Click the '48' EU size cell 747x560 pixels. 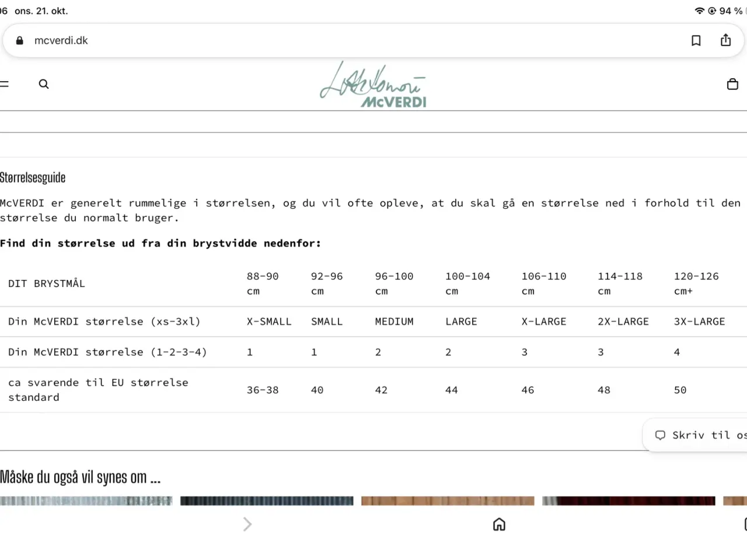tap(604, 390)
